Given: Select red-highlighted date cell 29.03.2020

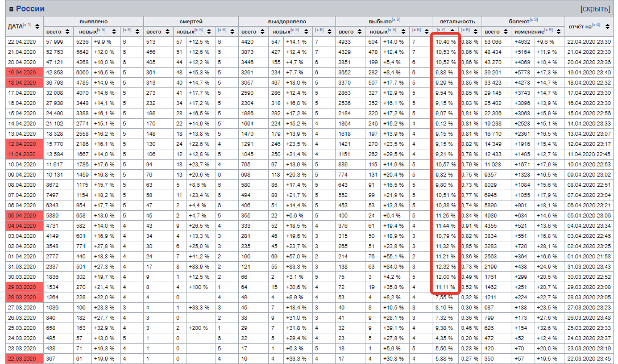Looking at the screenshot, I should click(24, 287).
